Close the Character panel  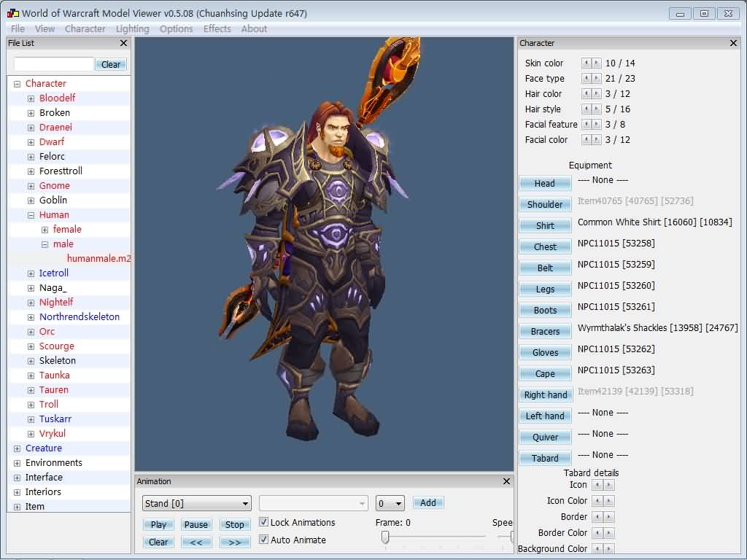tap(733, 43)
